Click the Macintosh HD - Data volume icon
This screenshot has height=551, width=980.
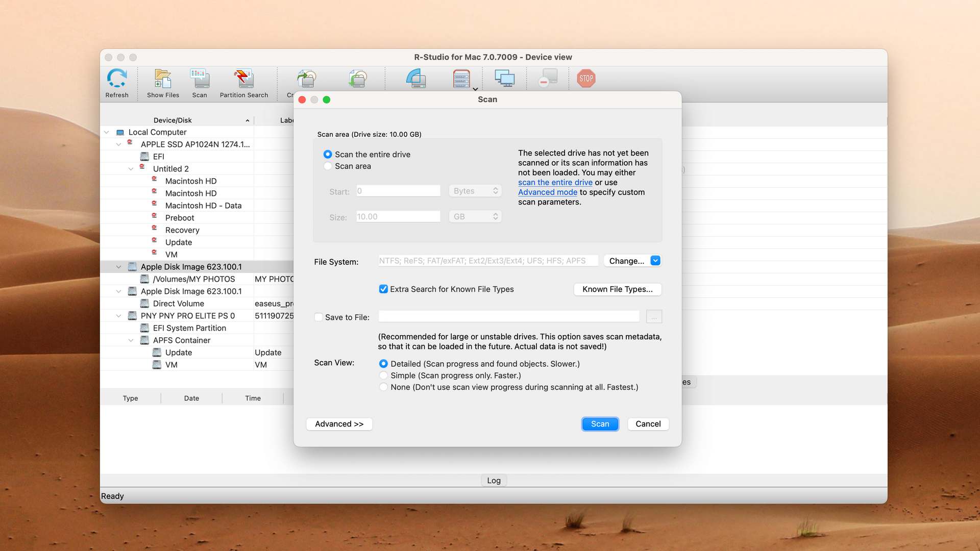(x=154, y=205)
